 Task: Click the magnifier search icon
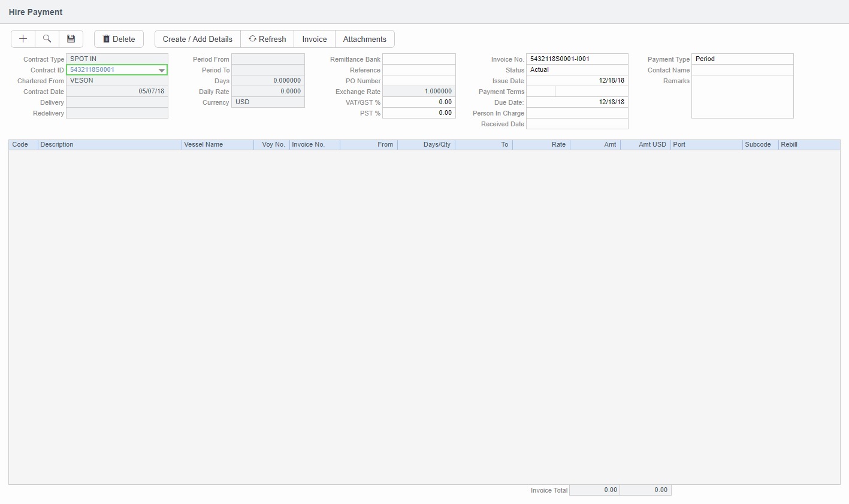[x=47, y=39]
